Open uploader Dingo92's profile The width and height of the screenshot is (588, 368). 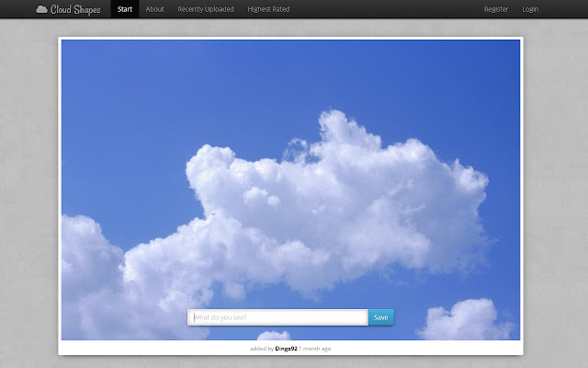[286, 349]
